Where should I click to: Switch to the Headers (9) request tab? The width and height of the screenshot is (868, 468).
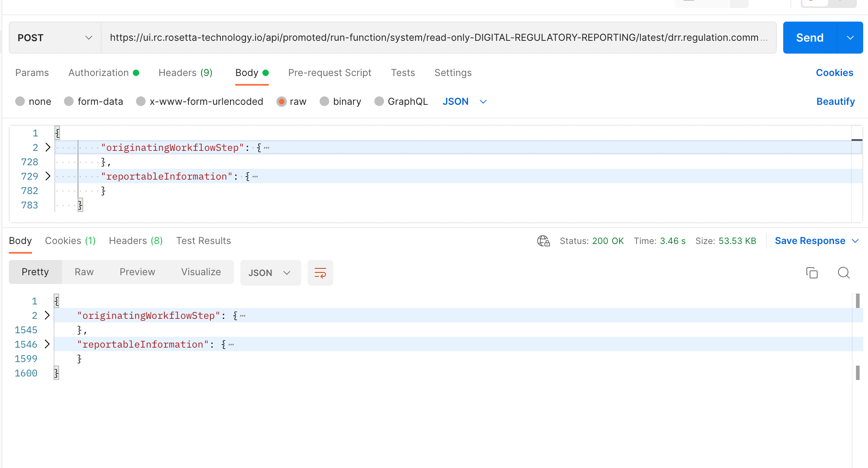tap(185, 73)
